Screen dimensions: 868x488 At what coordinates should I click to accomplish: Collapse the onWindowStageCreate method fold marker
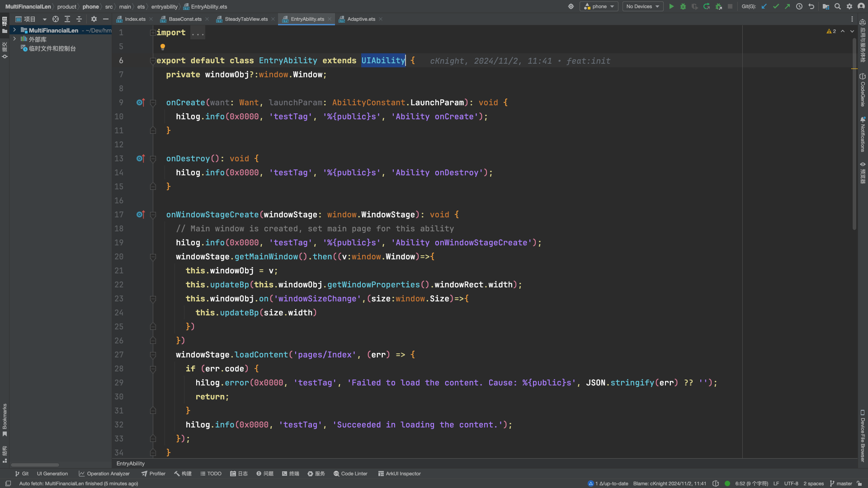tap(153, 215)
